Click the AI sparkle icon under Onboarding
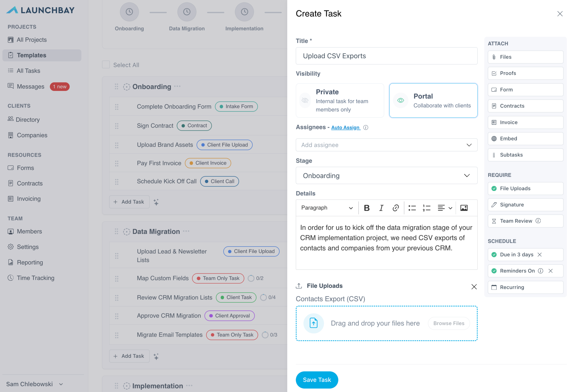The height and width of the screenshot is (392, 574). click(x=156, y=202)
